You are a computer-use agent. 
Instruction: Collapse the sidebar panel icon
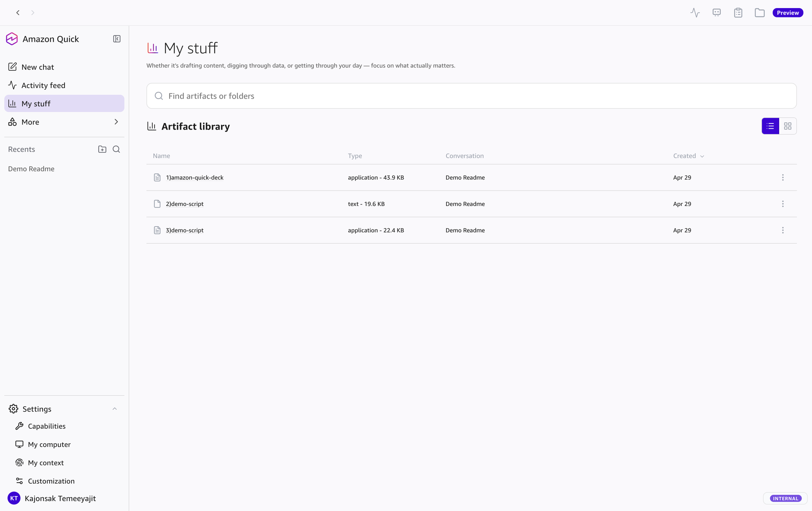[x=117, y=39]
